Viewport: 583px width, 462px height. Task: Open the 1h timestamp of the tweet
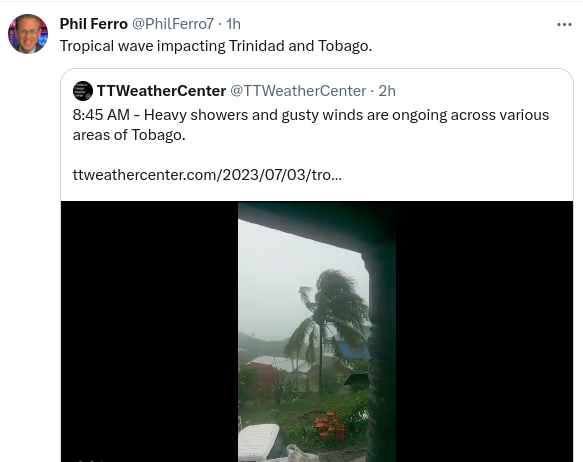233,24
